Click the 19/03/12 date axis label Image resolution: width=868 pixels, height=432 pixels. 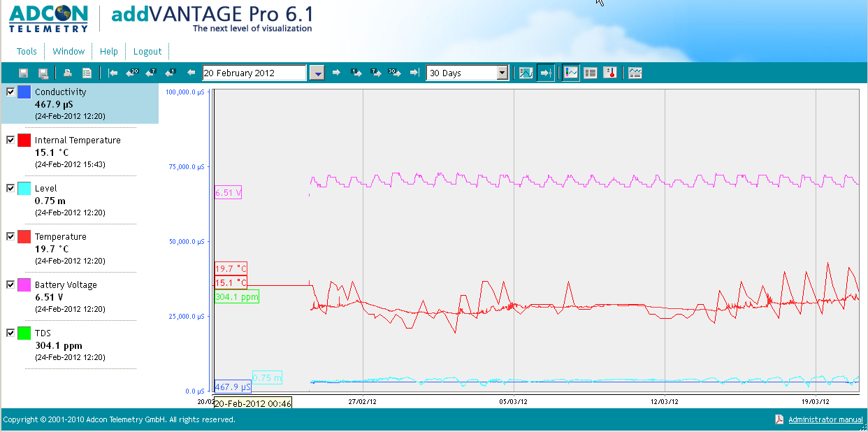(x=816, y=402)
